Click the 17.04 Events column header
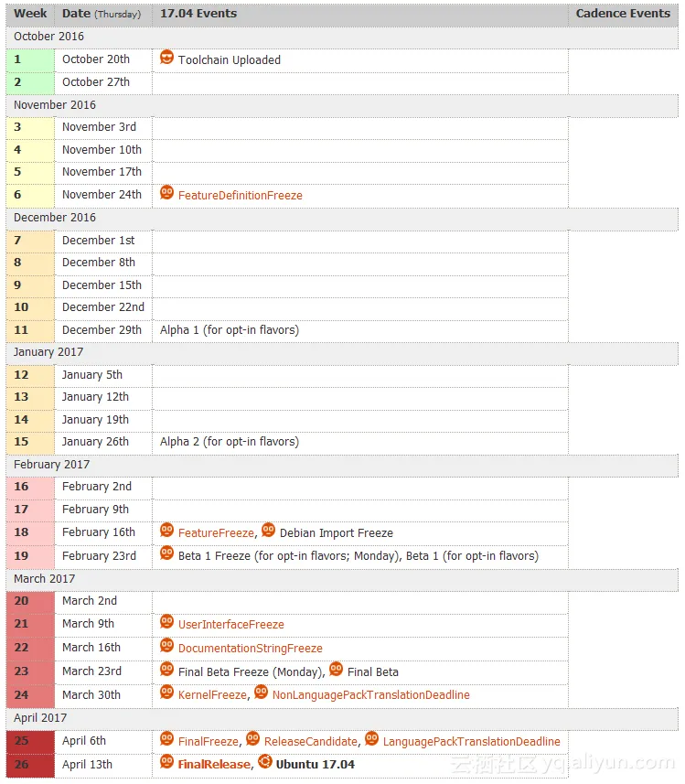 pyautogui.click(x=198, y=14)
